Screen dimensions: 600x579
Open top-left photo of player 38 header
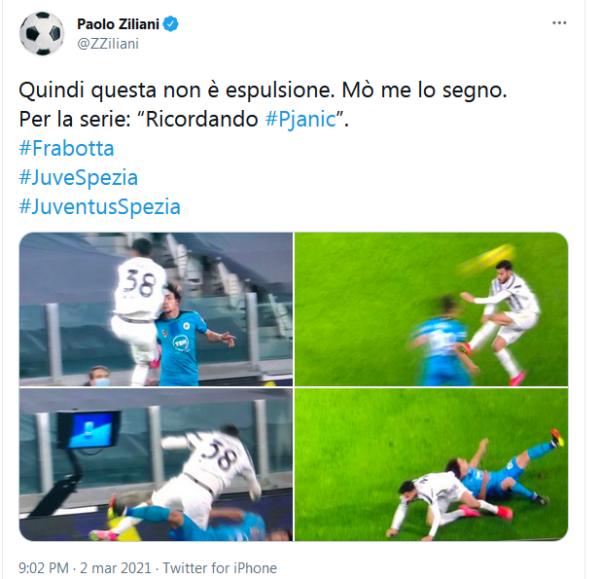pos(156,309)
